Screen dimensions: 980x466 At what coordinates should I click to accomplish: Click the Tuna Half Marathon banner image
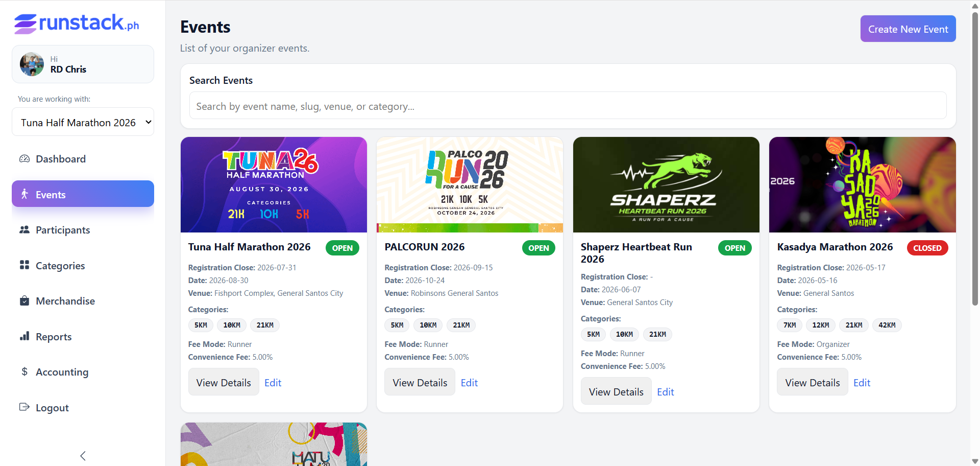pyautogui.click(x=274, y=184)
